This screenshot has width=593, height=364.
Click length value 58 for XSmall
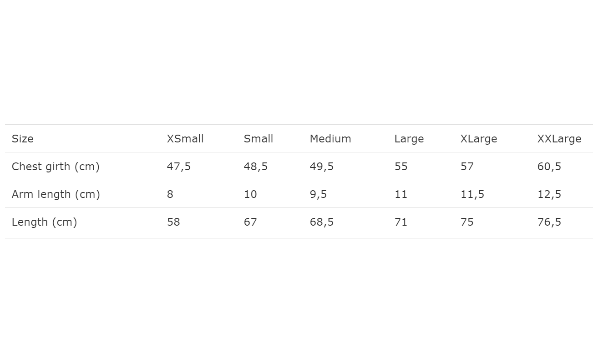click(x=173, y=222)
